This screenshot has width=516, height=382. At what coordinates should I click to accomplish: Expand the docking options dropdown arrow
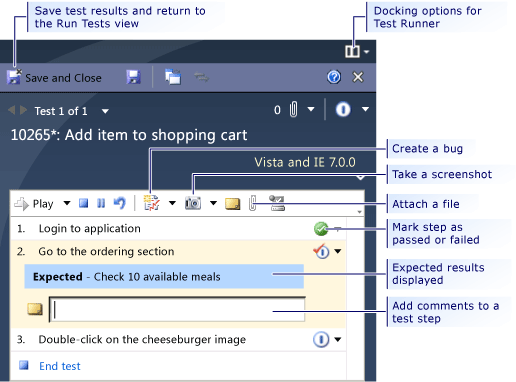pos(366,52)
